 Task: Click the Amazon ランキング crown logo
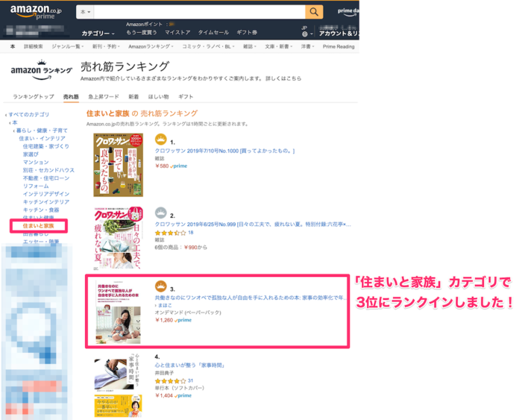(x=41, y=70)
